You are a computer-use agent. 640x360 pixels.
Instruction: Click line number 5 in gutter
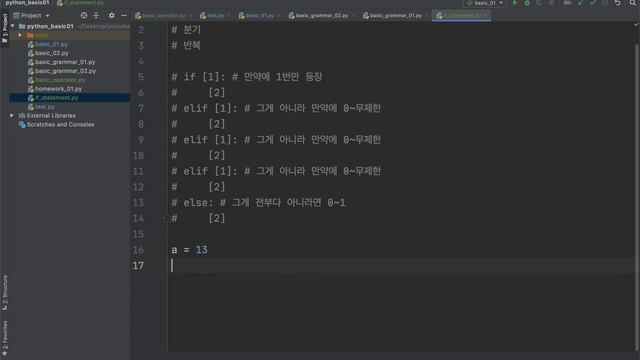pyautogui.click(x=141, y=77)
